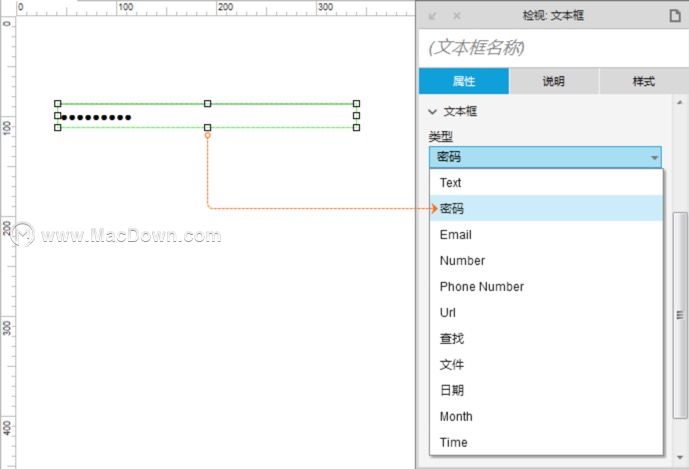Choose 文件 from the type list

546,364
